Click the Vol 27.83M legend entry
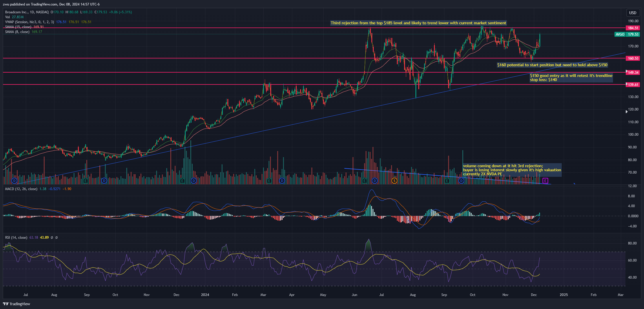The width and height of the screenshot is (644, 309). click(x=14, y=17)
